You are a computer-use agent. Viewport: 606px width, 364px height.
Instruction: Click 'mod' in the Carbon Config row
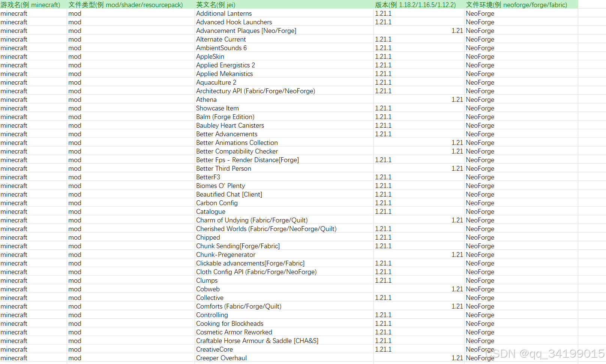pyautogui.click(x=131, y=203)
